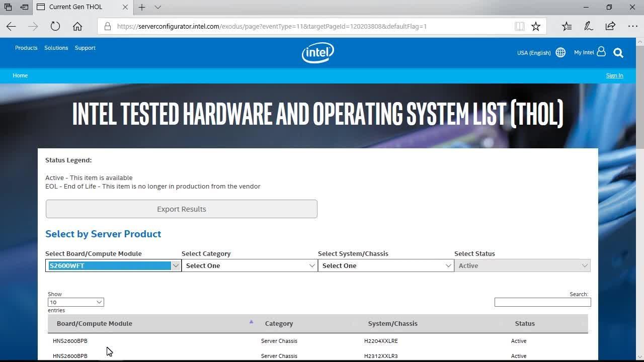Add this page to favorites with star icon
The height and width of the screenshot is (362, 644).
(x=536, y=26)
